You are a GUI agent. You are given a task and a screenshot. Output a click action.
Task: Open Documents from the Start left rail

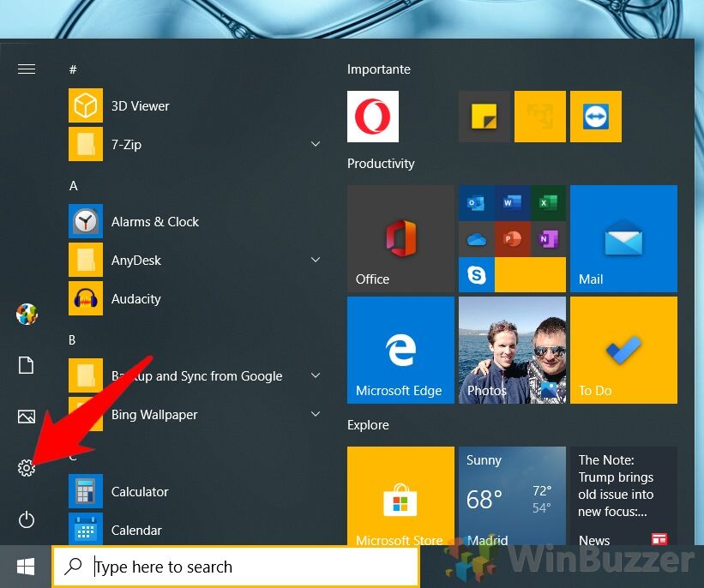coord(26,365)
